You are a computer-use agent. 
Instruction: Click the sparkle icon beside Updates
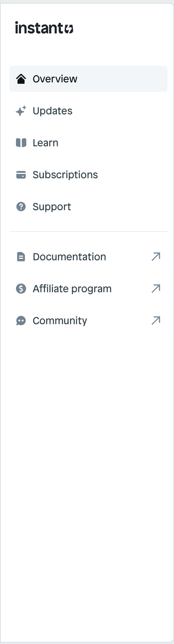pos(21,111)
